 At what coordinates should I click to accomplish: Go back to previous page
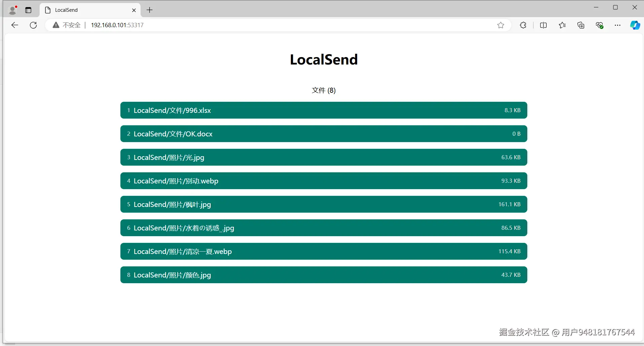coord(14,25)
